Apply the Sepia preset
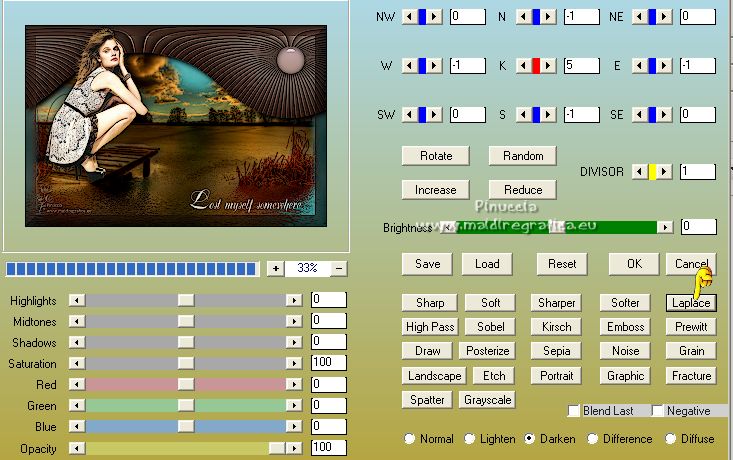733x460 pixels. (556, 351)
